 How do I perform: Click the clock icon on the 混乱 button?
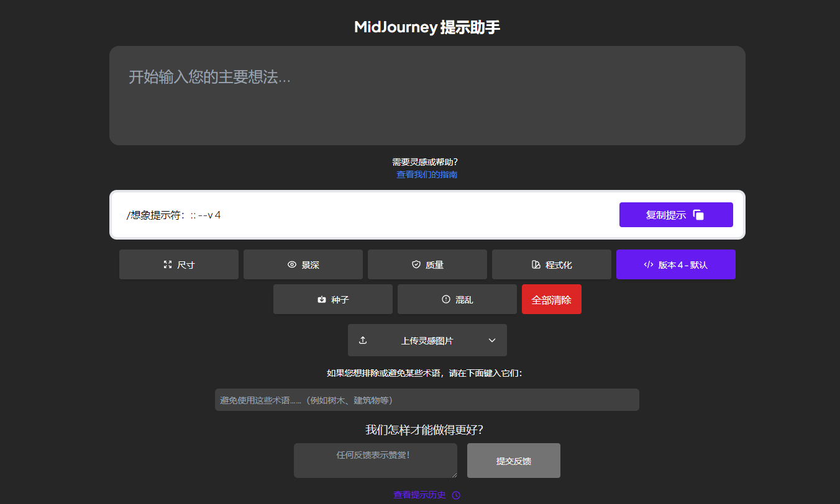click(x=445, y=299)
